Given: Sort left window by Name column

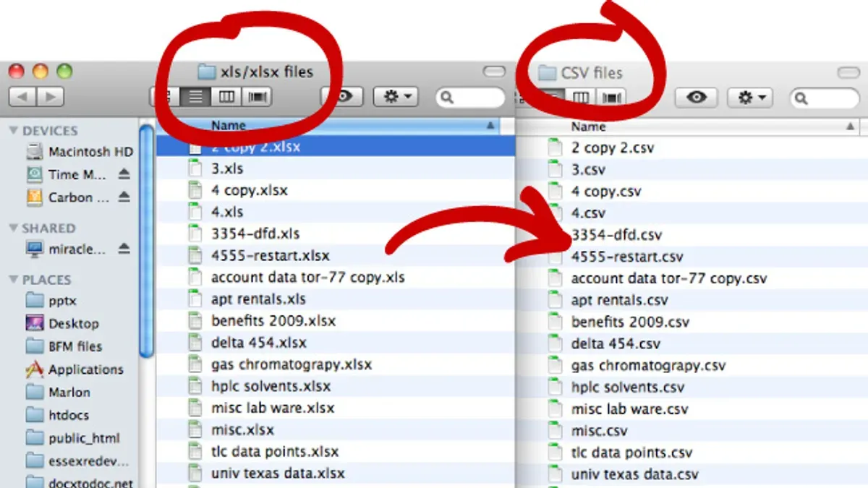Looking at the screenshot, I should pyautogui.click(x=229, y=126).
